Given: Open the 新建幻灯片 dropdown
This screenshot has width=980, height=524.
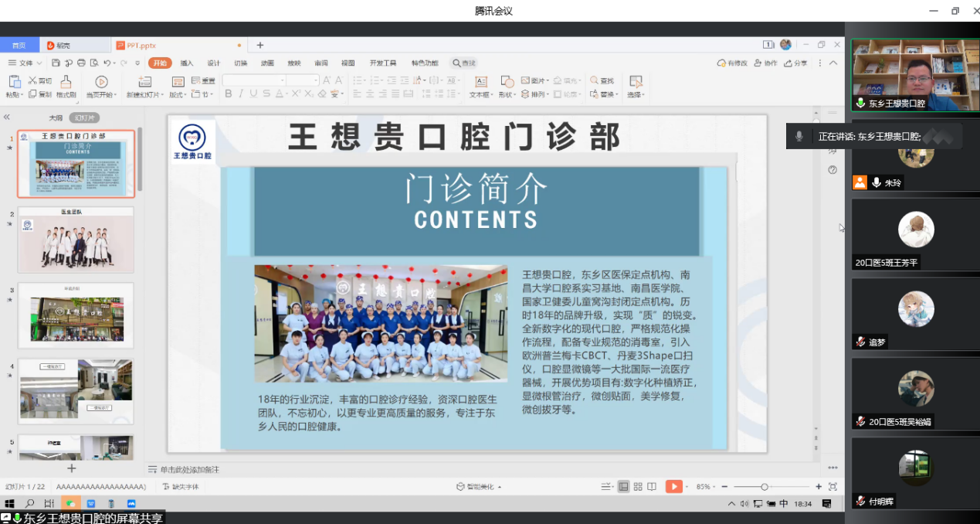Looking at the screenshot, I should click(144, 94).
